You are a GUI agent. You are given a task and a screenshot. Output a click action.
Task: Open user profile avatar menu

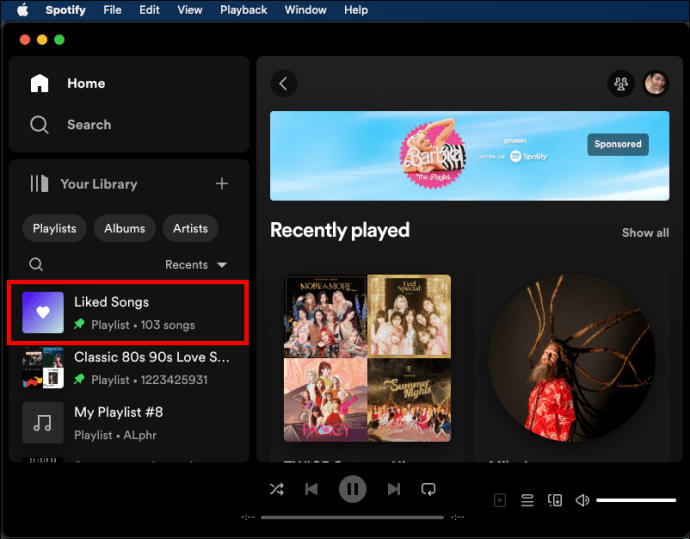click(x=656, y=83)
